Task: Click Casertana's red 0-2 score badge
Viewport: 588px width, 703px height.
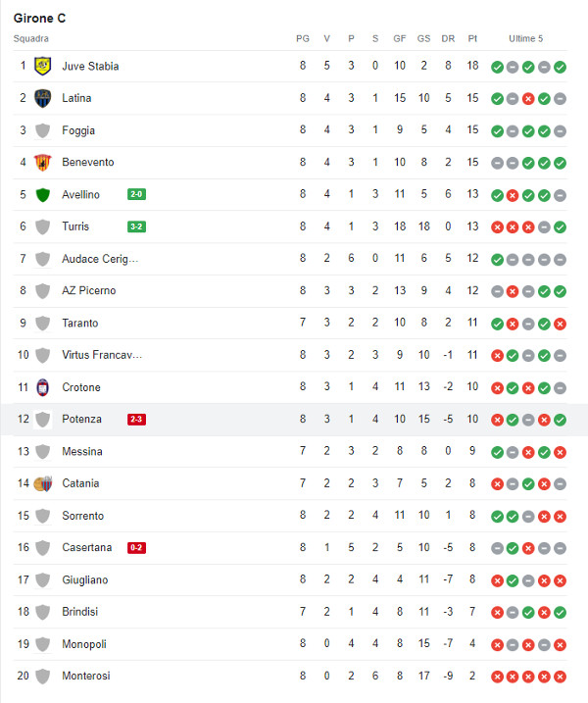Action: [x=136, y=548]
